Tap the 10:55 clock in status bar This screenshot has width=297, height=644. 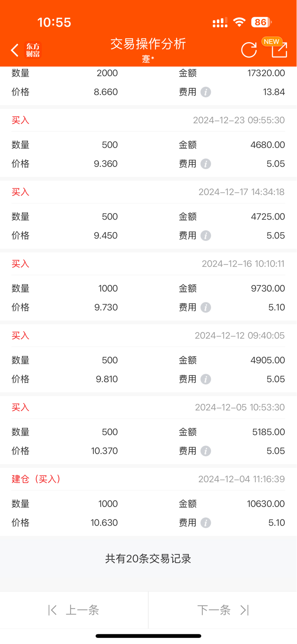click(54, 22)
